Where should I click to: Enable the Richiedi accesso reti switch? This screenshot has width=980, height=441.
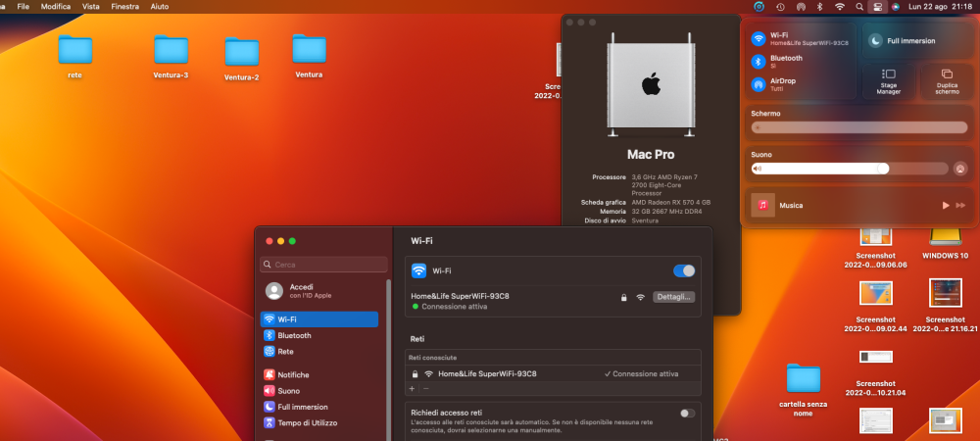(688, 413)
